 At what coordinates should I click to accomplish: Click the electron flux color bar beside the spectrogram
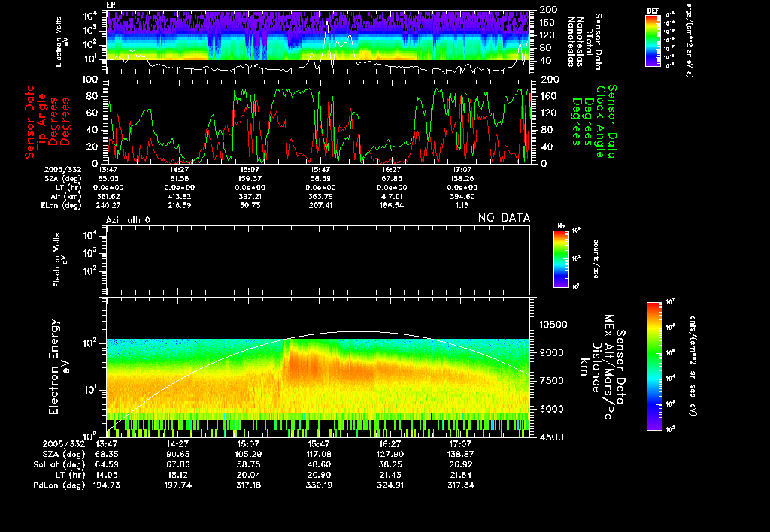pyautogui.click(x=653, y=365)
